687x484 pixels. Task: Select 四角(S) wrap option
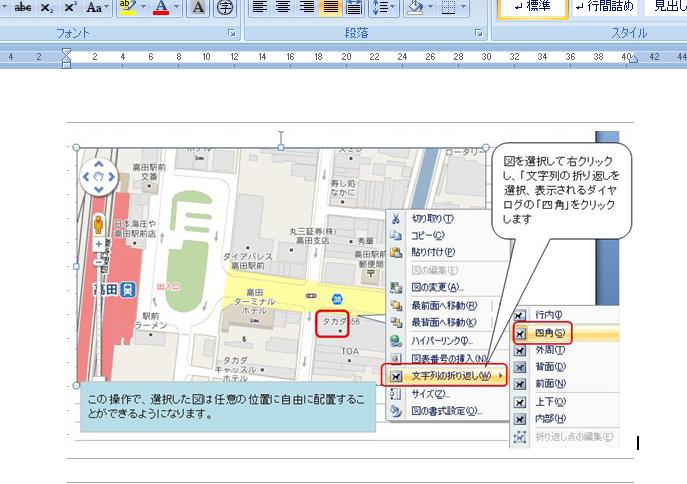565,333
